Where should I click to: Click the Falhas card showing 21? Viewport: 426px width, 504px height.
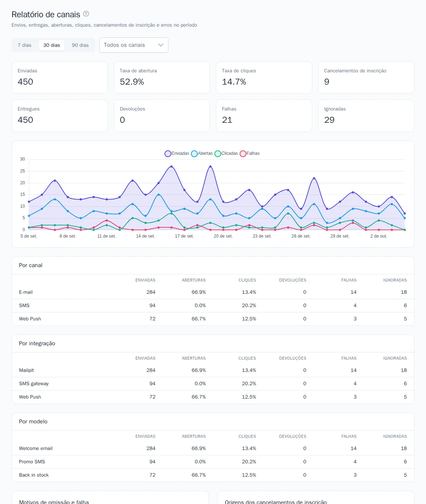[x=264, y=116]
